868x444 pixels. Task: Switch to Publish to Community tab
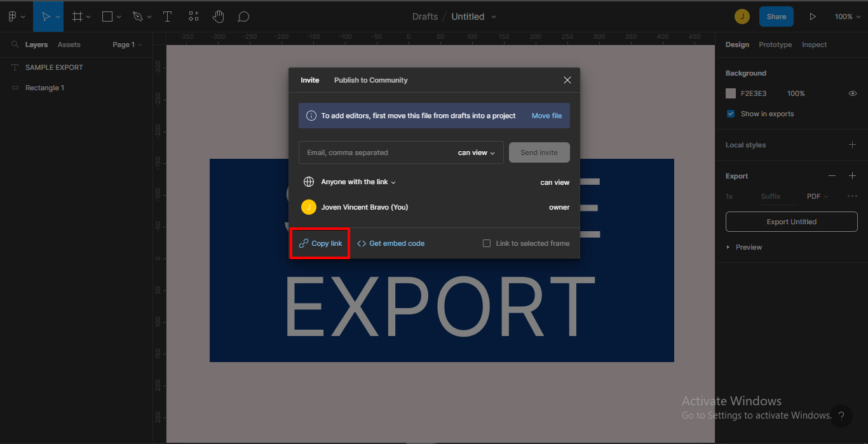(x=370, y=80)
